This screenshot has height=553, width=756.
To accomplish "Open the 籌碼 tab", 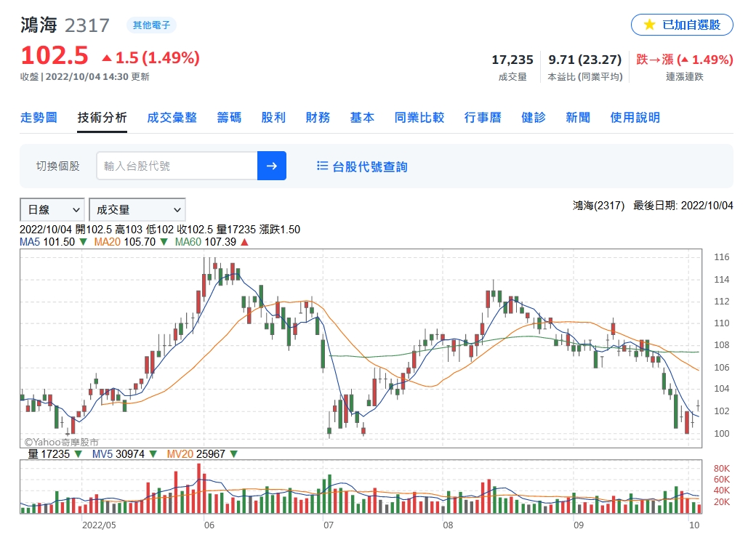I will pos(229,118).
